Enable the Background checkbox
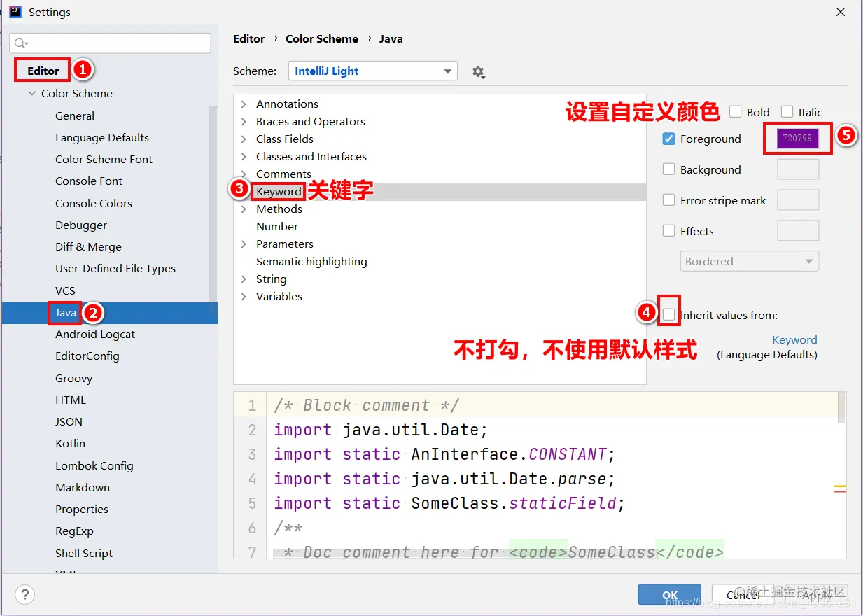The height and width of the screenshot is (616, 863). coord(668,169)
